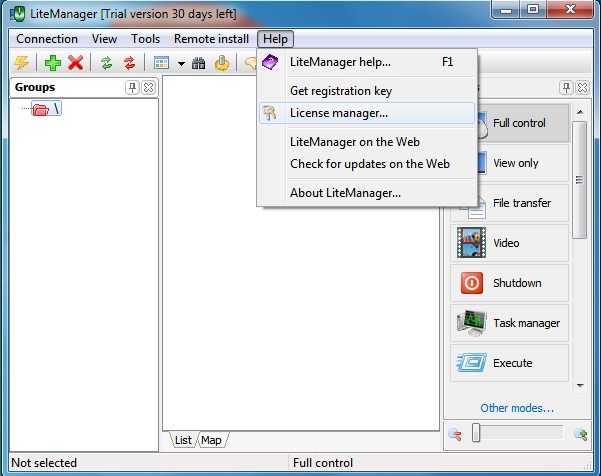Open About LiteManager...
The height and width of the screenshot is (476, 601).
point(367,193)
